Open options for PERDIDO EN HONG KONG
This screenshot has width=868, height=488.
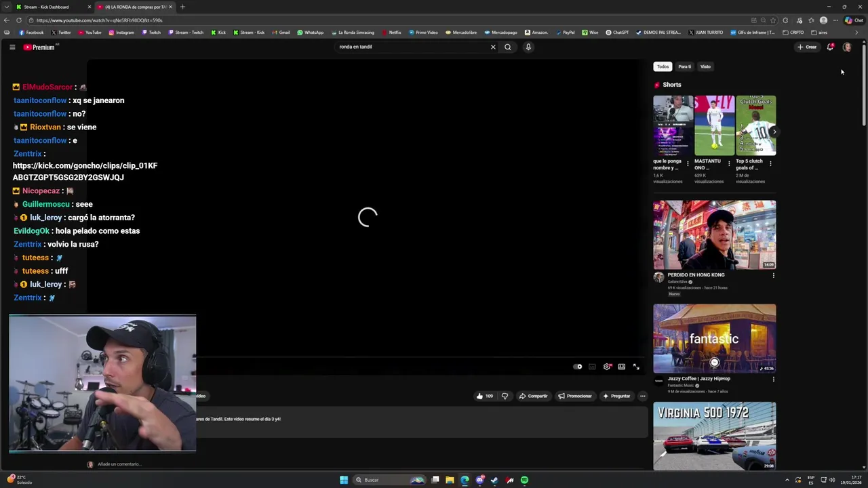773,275
